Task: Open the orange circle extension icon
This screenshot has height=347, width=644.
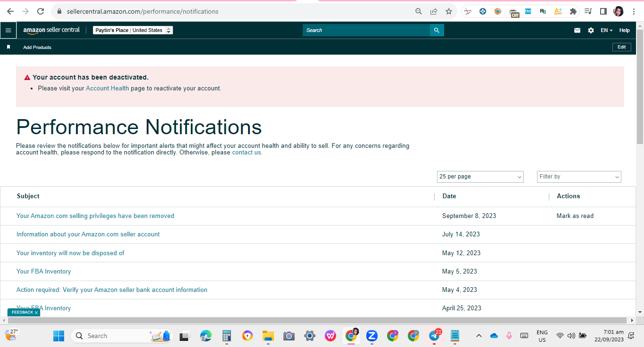Action: pos(498,11)
